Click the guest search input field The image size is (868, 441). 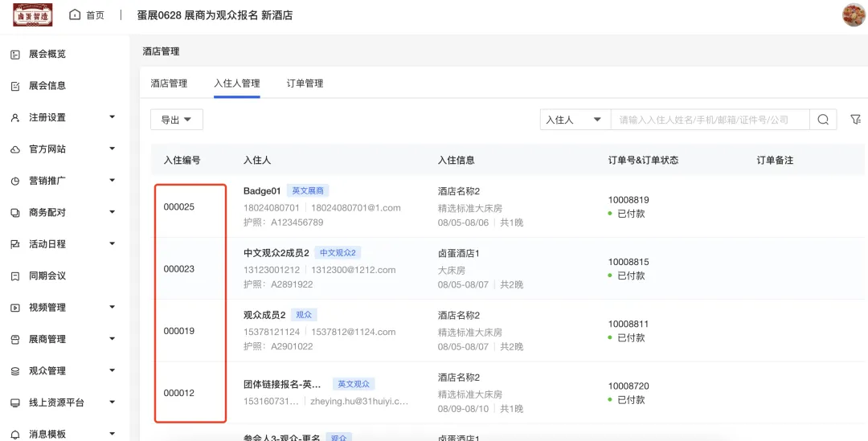click(709, 120)
